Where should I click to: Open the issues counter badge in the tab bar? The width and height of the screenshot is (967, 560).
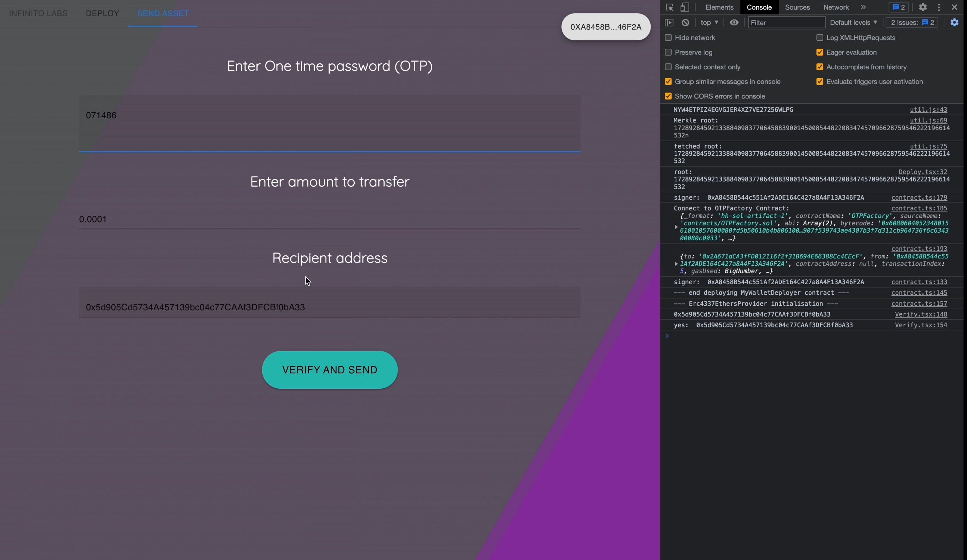point(899,7)
